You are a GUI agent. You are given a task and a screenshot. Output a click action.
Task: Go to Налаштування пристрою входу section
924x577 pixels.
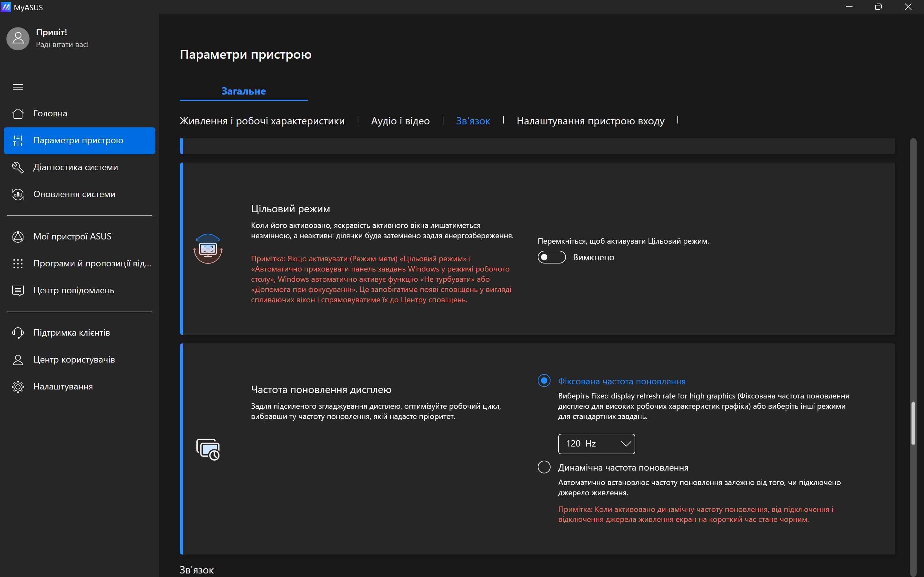(x=590, y=121)
